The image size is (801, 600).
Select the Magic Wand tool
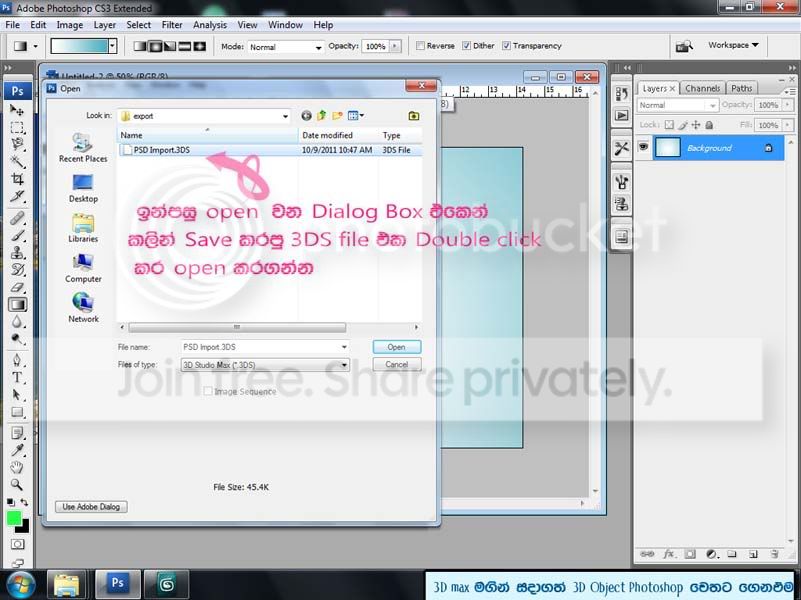pos(17,162)
